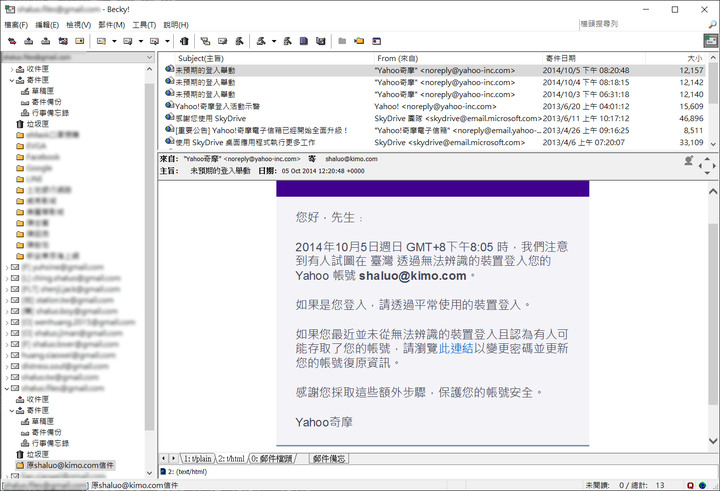This screenshot has width=720, height=491.
Task: Select message dated 2014/10/4 下午 08:18:15
Action: (432, 82)
